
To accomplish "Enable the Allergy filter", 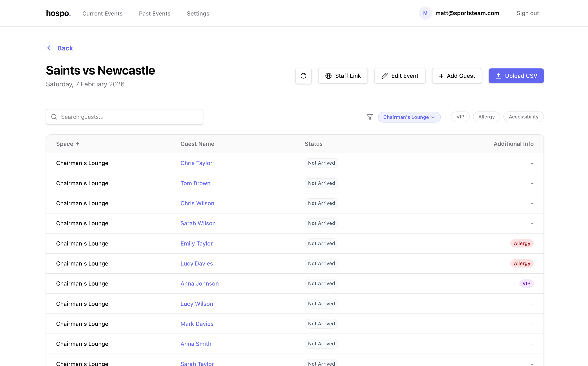I will (486, 117).
